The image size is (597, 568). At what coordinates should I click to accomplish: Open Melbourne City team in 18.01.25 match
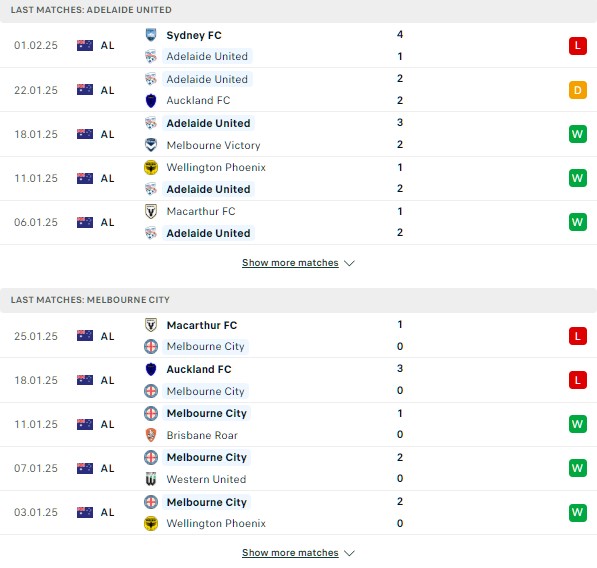tap(206, 391)
